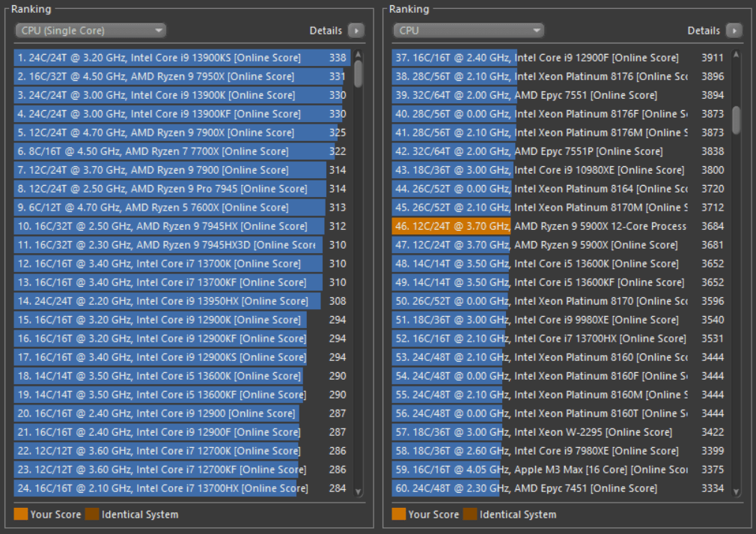The height and width of the screenshot is (534, 756).
Task: Click scroll down arrow in Single Core list
Action: tap(358, 491)
